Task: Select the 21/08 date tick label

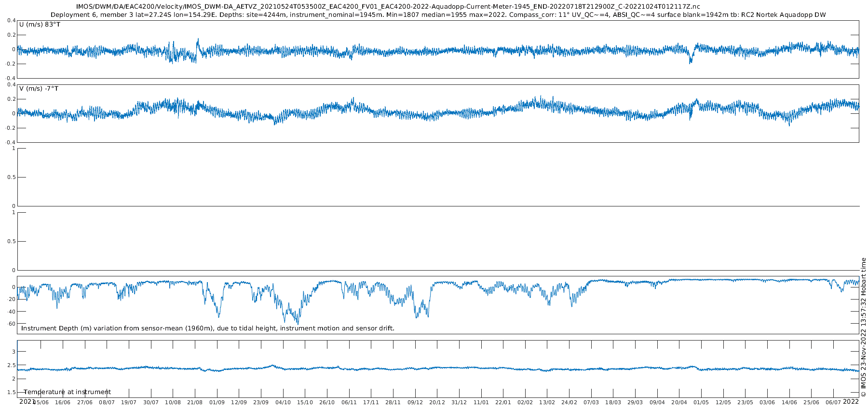Action: coord(195,402)
